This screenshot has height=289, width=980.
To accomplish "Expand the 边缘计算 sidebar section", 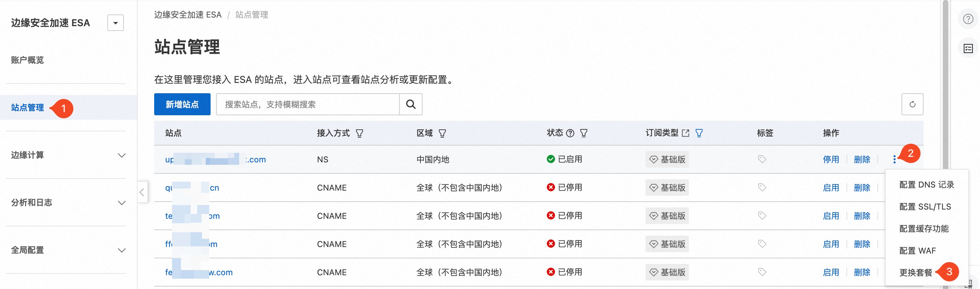I will (x=68, y=155).
